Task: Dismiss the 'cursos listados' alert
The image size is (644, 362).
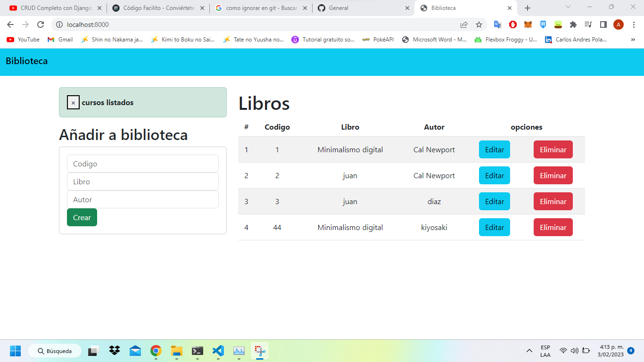Action: pyautogui.click(x=73, y=102)
